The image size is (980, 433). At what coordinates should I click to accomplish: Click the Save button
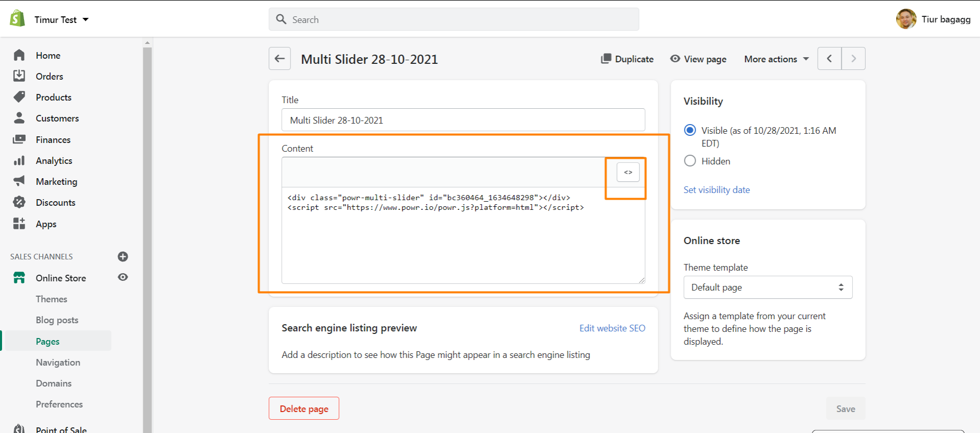coord(846,408)
